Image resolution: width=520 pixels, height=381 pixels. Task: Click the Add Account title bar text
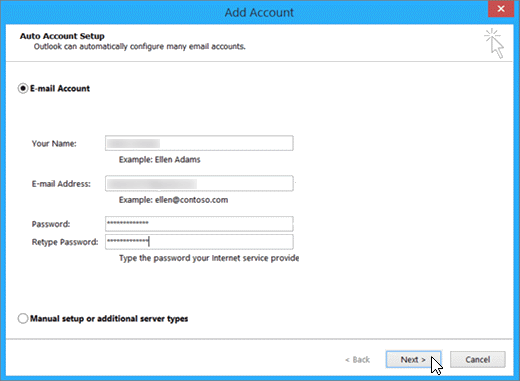click(259, 12)
